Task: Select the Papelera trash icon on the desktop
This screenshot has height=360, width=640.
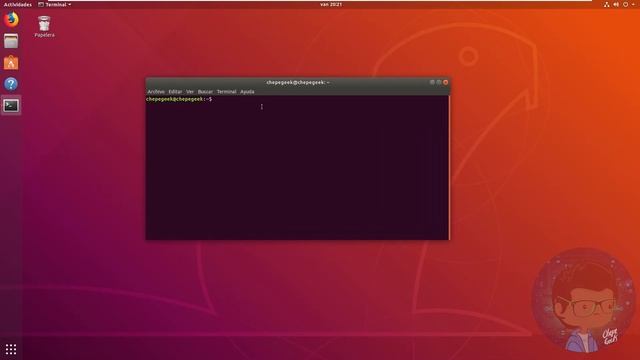Action: [44, 27]
